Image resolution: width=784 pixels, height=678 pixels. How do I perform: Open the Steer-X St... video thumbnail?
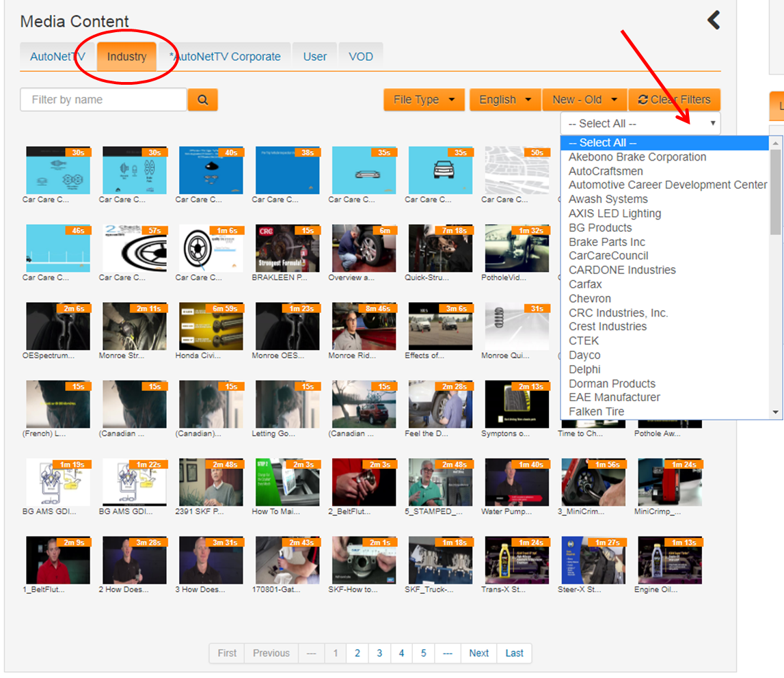click(x=593, y=560)
